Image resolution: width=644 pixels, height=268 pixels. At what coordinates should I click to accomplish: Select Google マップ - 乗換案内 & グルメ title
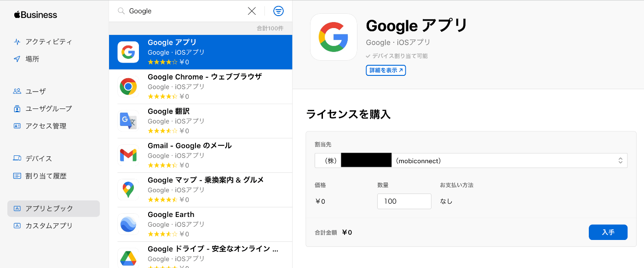[206, 180]
